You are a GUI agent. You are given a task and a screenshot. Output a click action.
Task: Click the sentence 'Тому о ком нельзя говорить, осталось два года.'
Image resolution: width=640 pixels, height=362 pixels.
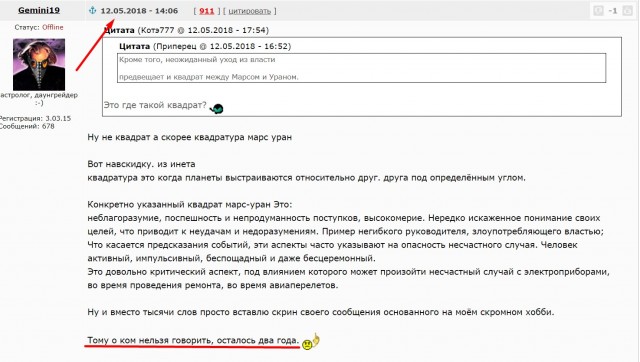(x=193, y=340)
